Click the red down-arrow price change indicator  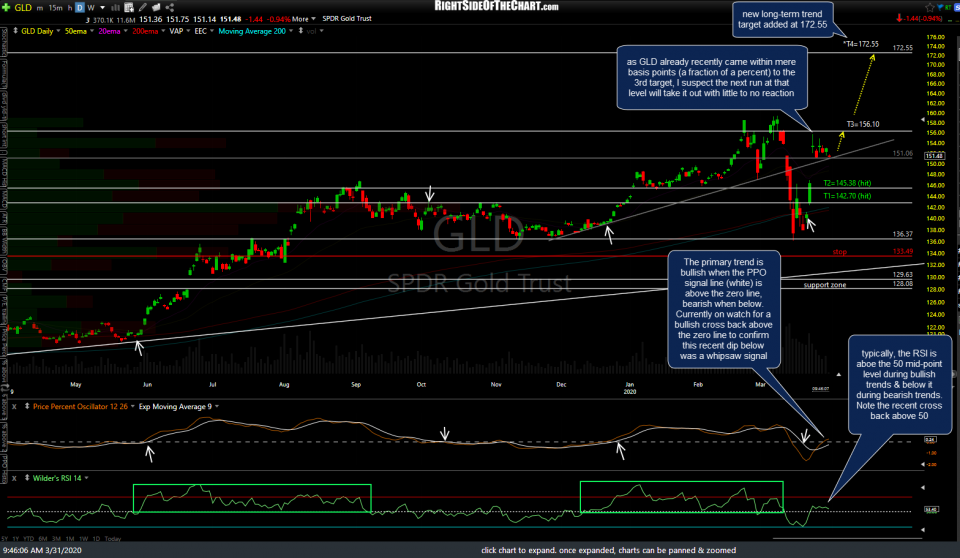pos(899,18)
